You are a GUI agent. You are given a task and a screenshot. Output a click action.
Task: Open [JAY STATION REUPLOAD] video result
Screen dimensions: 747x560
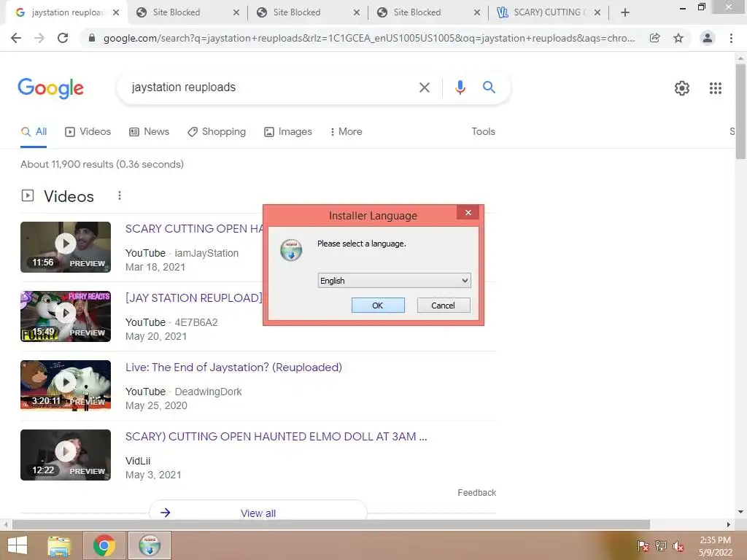click(x=193, y=298)
